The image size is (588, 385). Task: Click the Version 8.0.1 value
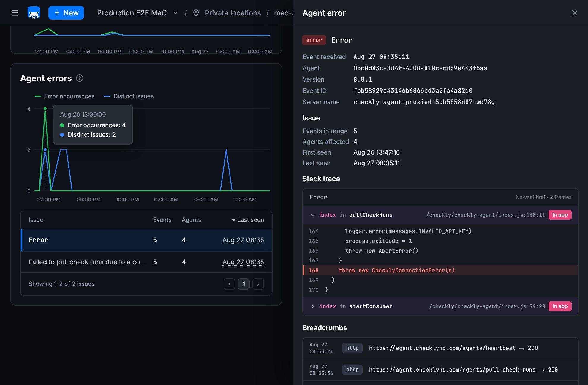363,79
